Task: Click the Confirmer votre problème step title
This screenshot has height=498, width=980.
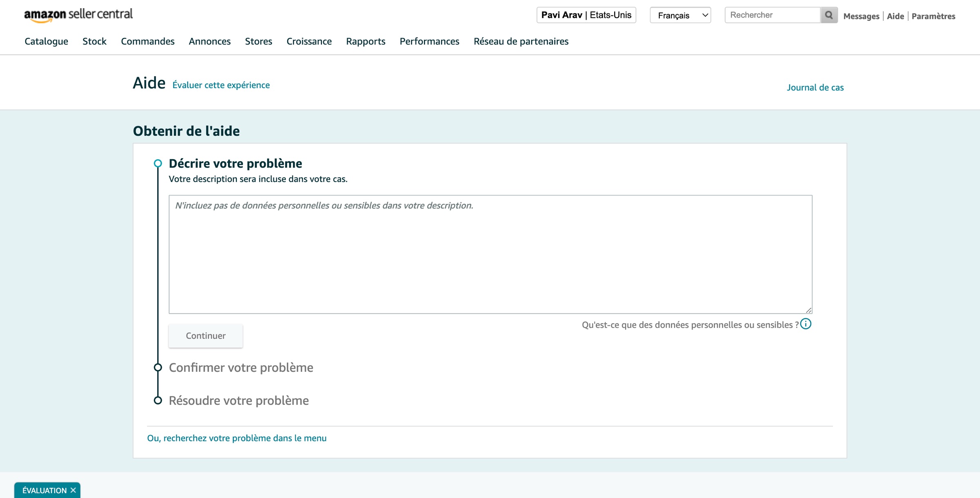Action: pos(241,367)
